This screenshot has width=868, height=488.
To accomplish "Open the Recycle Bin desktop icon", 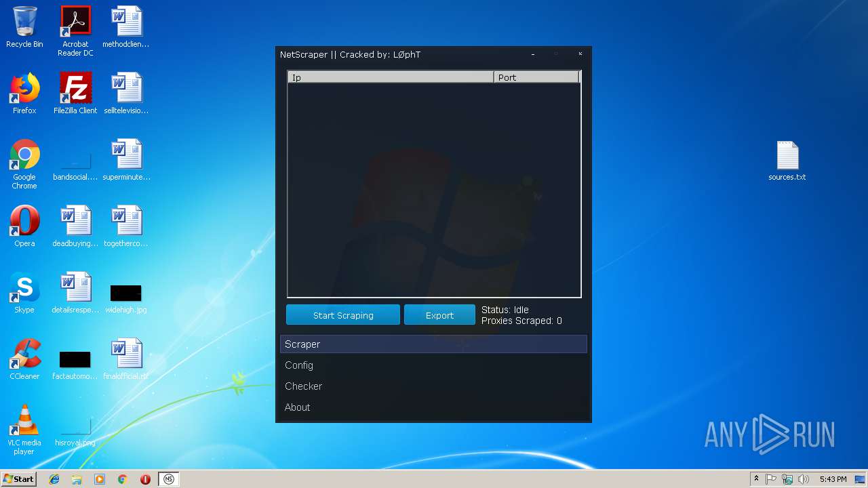I will point(24,27).
